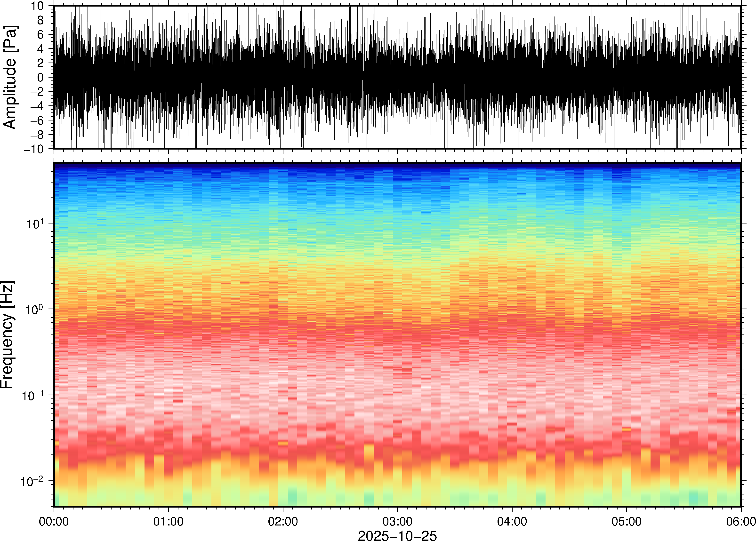The width and height of the screenshot is (756, 541).
Task: Click the 00:00 start time label
Action: pos(54,521)
